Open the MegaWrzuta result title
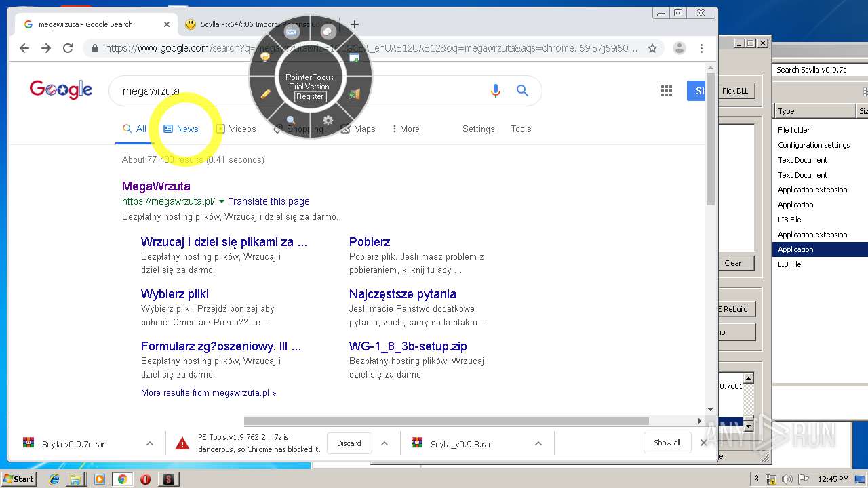This screenshot has height=488, width=868. click(156, 186)
